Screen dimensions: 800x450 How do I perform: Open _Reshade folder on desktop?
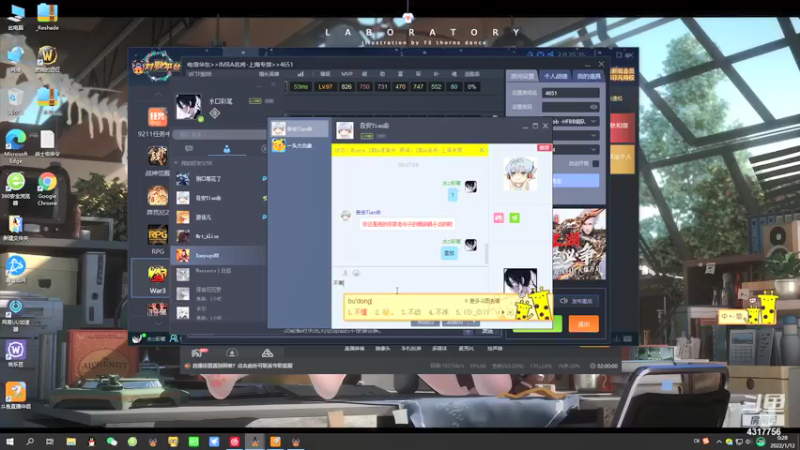pyautogui.click(x=47, y=16)
